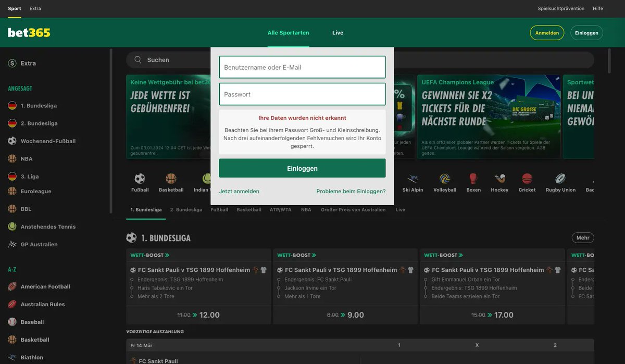The height and width of the screenshot is (364, 625).
Task: Click the Suchen search bar
Action: click(x=360, y=60)
